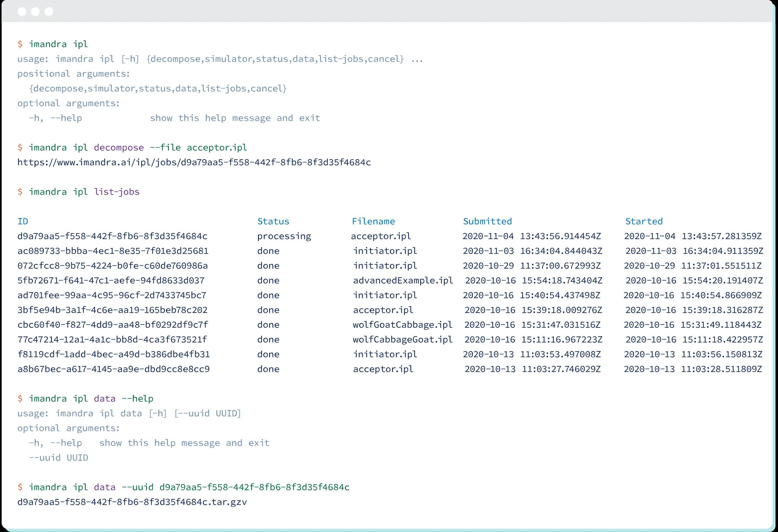
Task: Select the Status column header
Action: pos(273,221)
